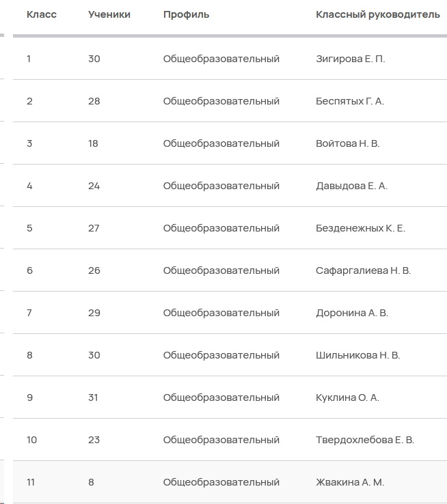
Task: Click Общеобразовательный profile in class 6 row
Action: tap(221, 270)
